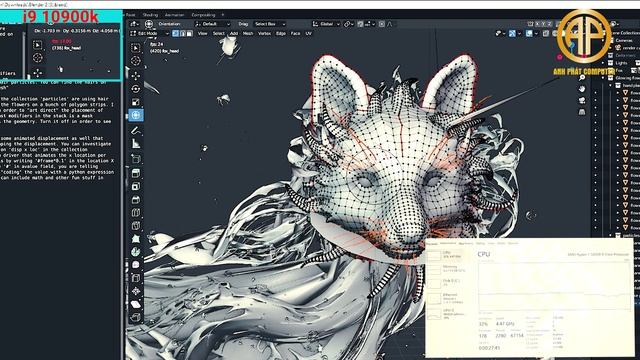Open the Animation workspace tab

click(174, 15)
